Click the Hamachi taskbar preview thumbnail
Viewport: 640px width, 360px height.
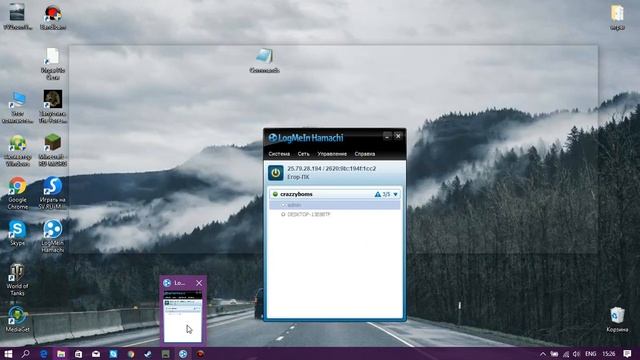[x=182, y=316]
